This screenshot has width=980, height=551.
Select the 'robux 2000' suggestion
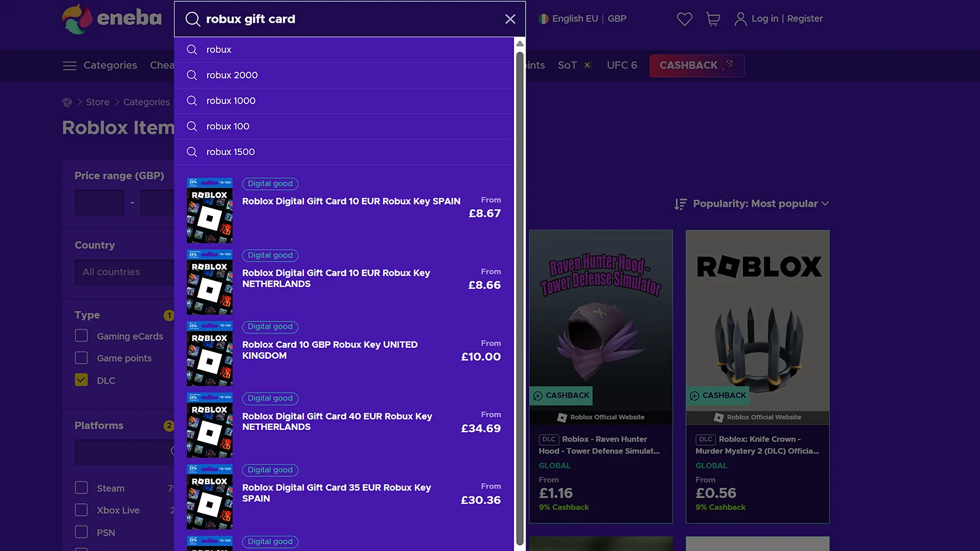[344, 75]
